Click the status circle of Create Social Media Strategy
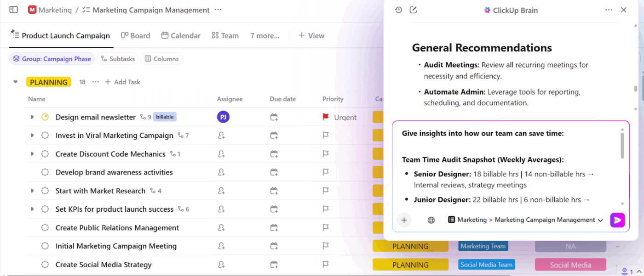 click(x=45, y=265)
